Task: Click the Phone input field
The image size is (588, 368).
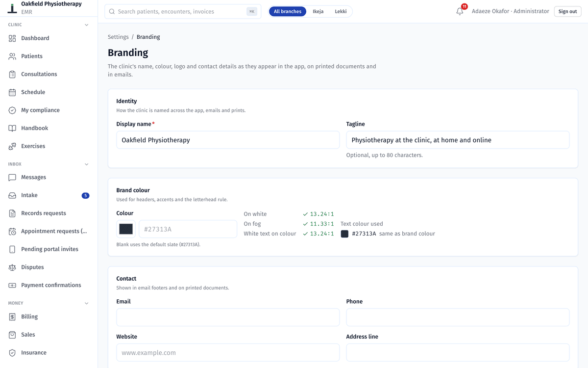Action: 458,317
